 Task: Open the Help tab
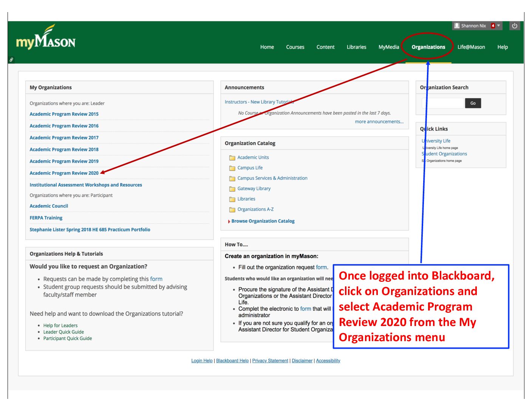pyautogui.click(x=503, y=47)
